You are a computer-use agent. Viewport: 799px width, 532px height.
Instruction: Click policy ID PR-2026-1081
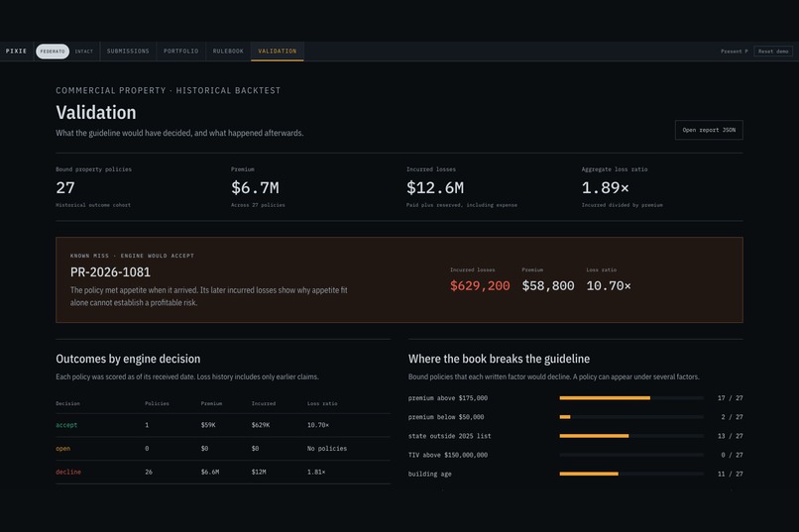click(111, 271)
